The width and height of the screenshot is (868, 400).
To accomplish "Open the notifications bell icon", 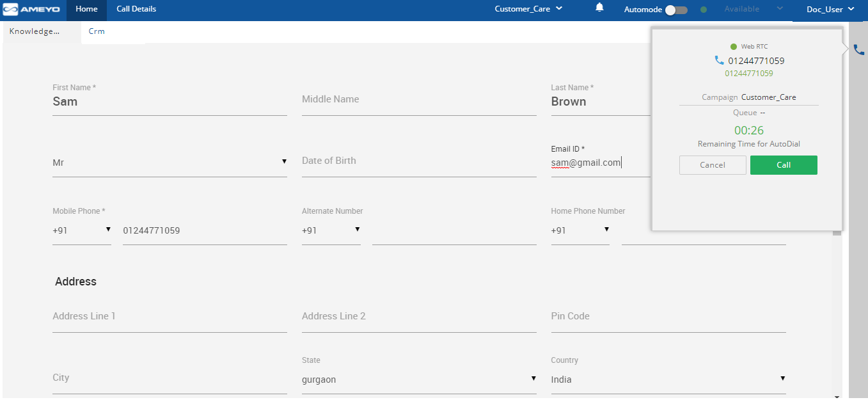I will point(599,8).
